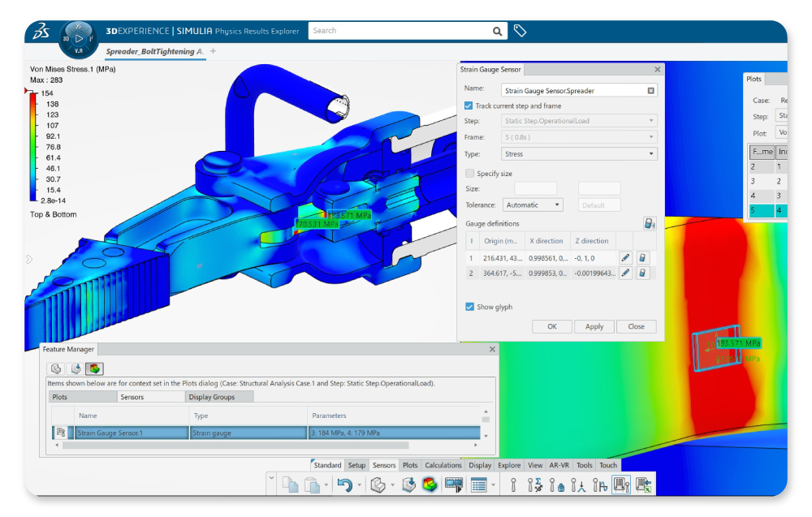Screen dimensions: 812x517
Task: Click the plain sensor probe icon
Action: 513,485
